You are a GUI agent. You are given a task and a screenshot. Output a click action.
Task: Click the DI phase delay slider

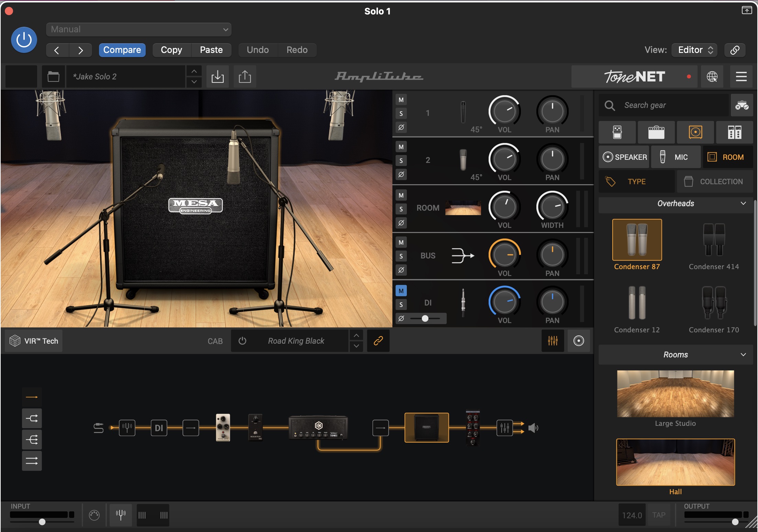click(x=425, y=319)
